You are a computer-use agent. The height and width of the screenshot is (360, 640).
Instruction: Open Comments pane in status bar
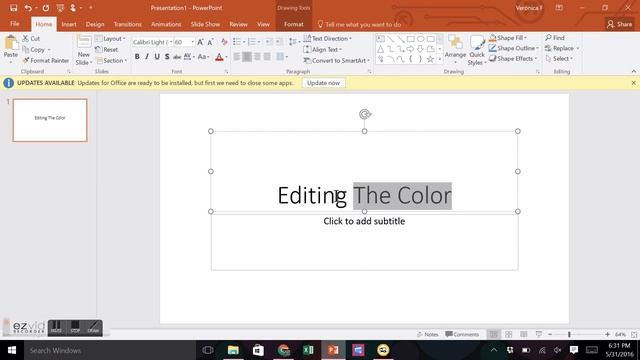tap(462, 334)
